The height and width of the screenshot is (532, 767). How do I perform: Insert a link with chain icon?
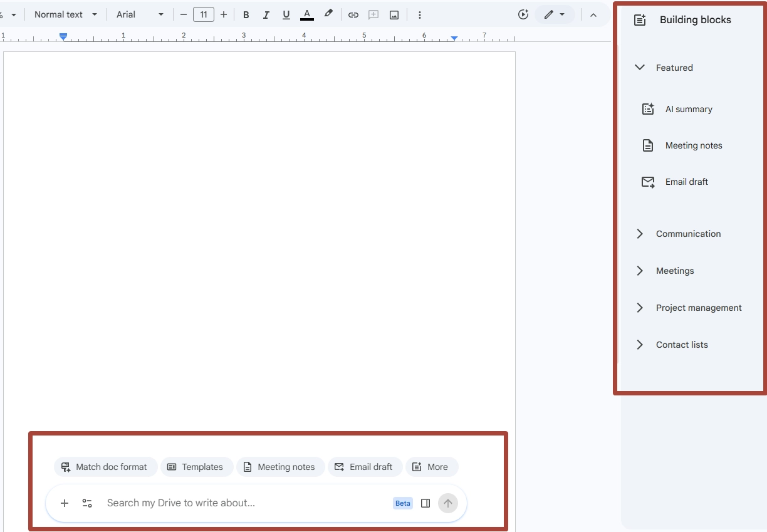coord(353,14)
